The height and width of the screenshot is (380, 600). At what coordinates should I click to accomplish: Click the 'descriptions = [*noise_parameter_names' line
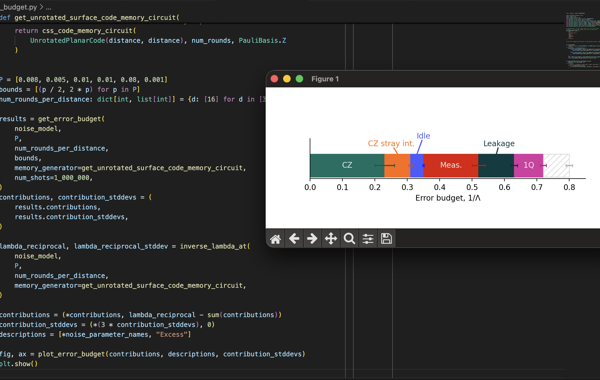95,334
